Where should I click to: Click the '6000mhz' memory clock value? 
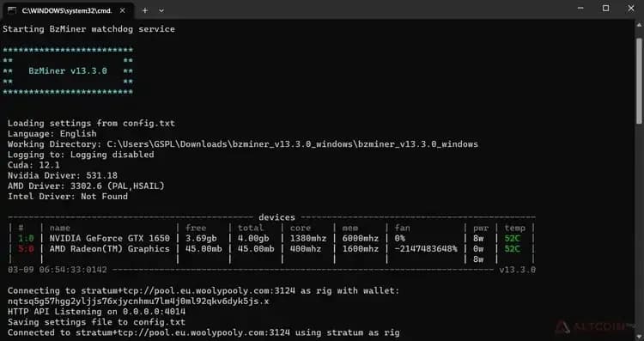[x=361, y=238]
